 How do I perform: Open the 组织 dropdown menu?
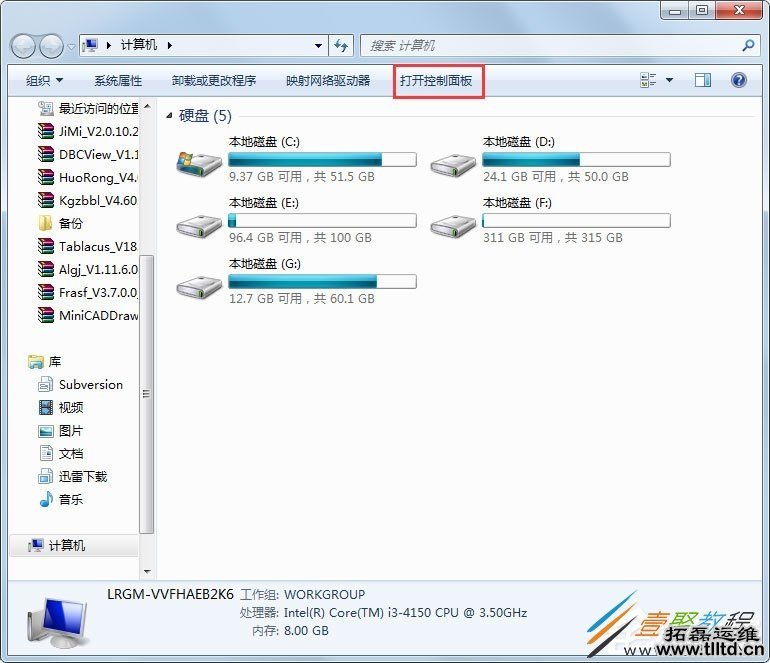click(44, 81)
